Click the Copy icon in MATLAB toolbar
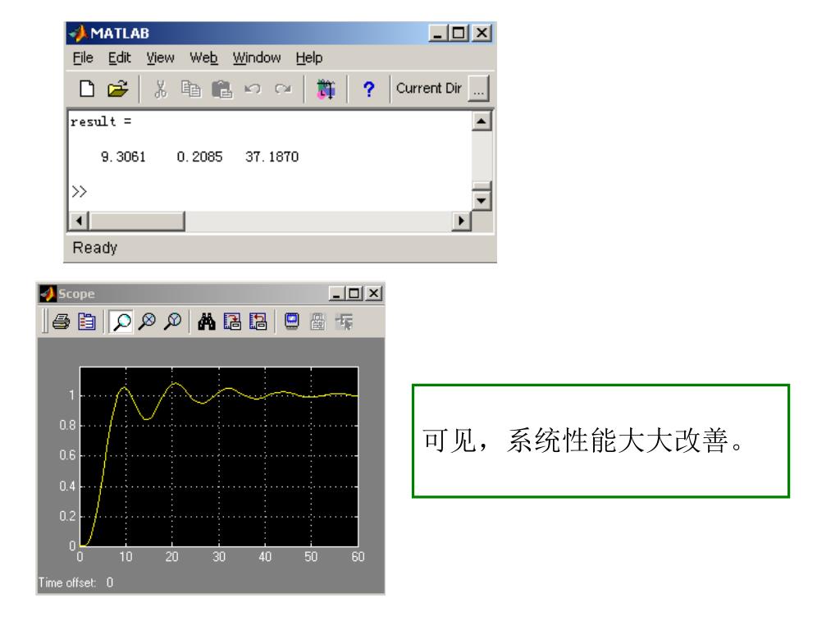 (x=190, y=89)
